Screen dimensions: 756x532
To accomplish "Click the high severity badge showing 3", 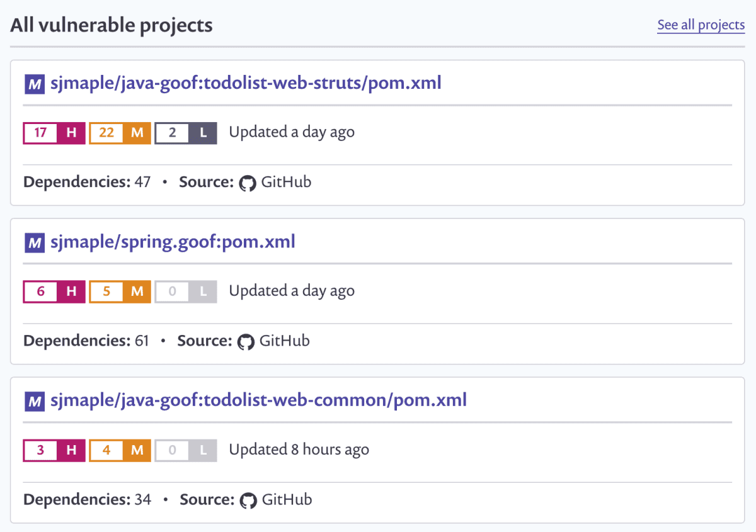I will (54, 450).
